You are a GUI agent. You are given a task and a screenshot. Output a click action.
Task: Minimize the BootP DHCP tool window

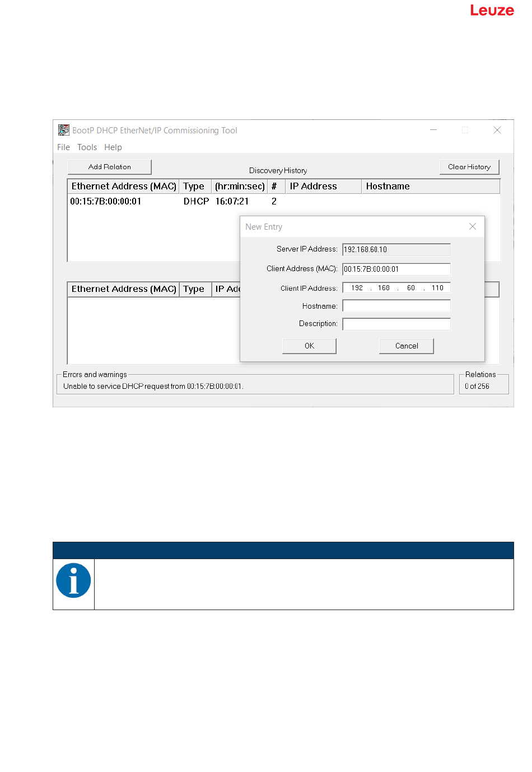click(433, 130)
